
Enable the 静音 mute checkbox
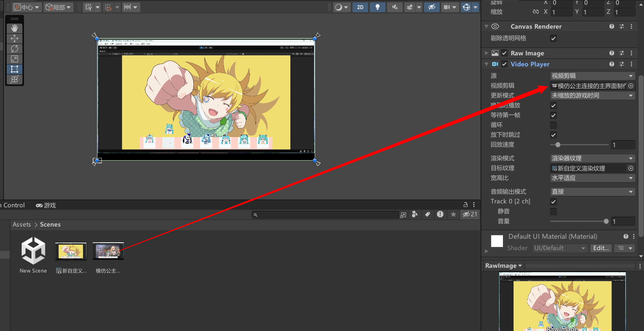[x=553, y=212]
